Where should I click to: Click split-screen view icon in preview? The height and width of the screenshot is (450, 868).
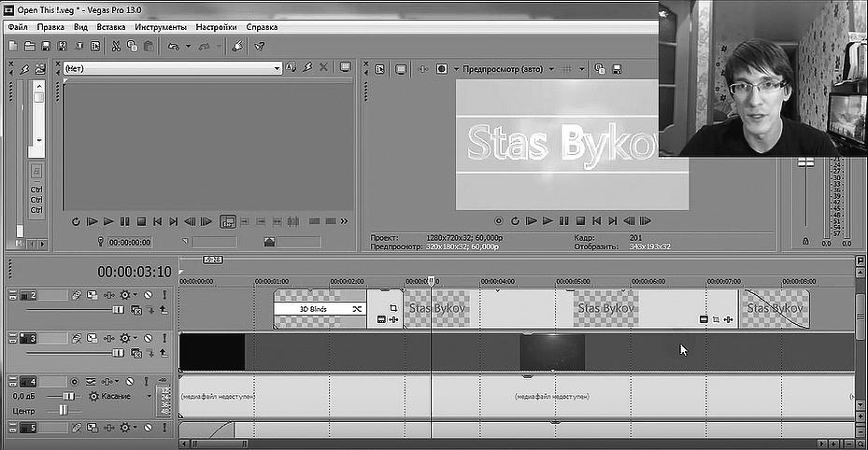point(441,69)
